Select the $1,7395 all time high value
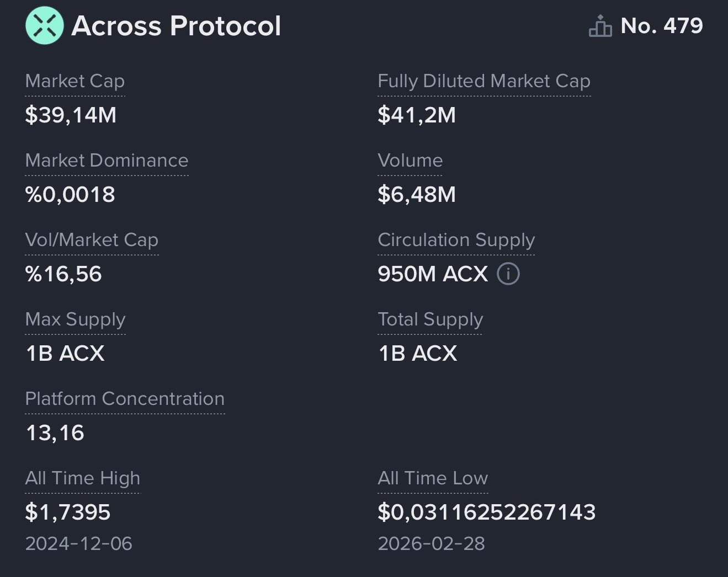Viewport: 728px width, 577px height. 68,512
